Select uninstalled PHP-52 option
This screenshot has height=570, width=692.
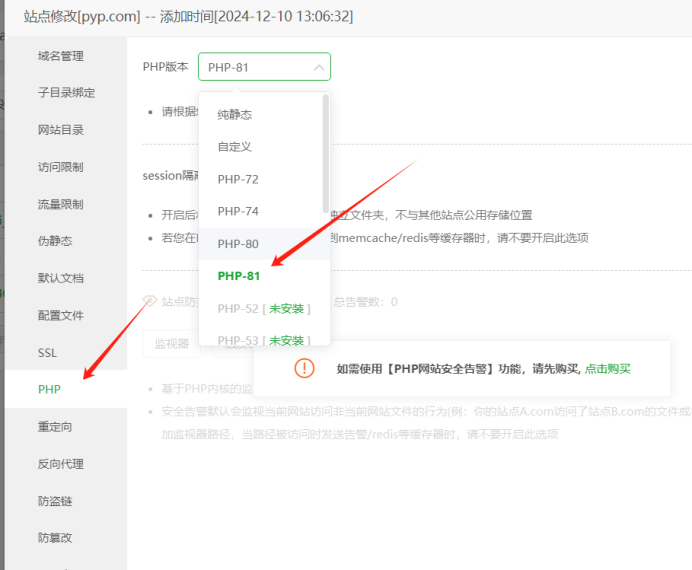(264, 308)
